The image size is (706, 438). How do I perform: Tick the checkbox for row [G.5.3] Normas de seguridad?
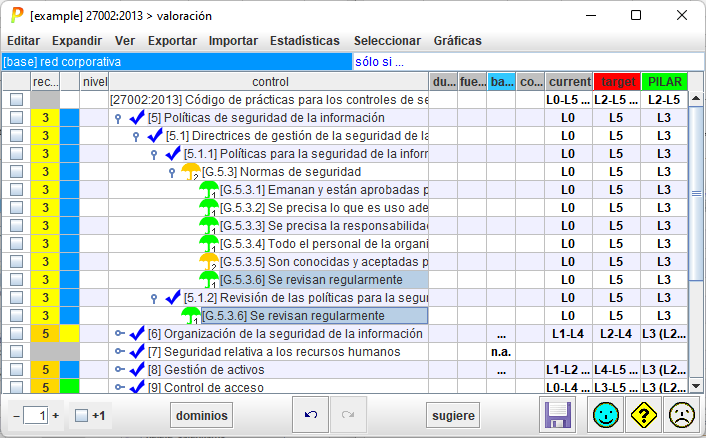pyautogui.click(x=17, y=172)
